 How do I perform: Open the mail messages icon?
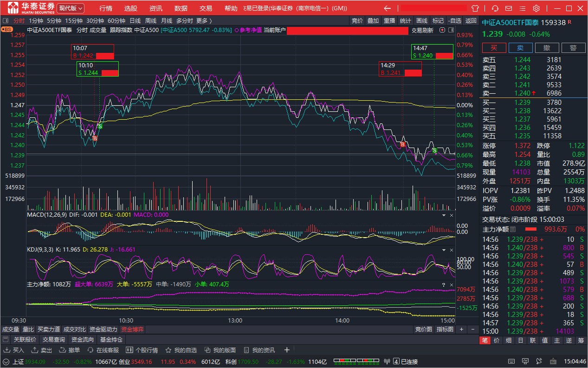[x=510, y=8]
